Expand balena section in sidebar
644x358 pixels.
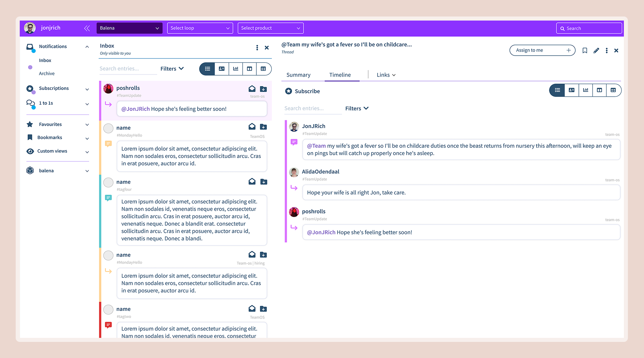[x=87, y=171]
